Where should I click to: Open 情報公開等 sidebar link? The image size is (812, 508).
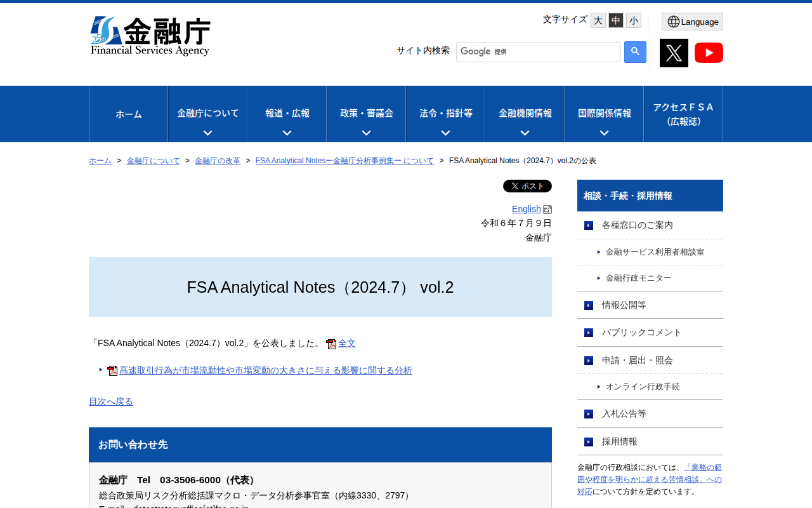pos(624,305)
